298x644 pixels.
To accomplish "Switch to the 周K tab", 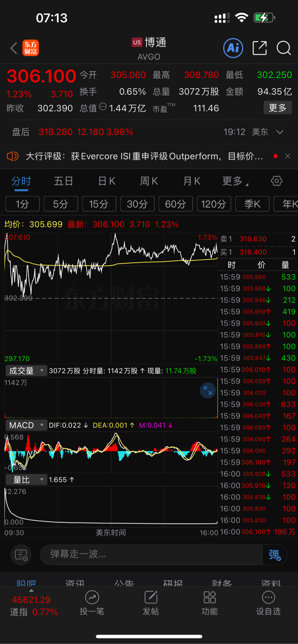I will [x=149, y=181].
